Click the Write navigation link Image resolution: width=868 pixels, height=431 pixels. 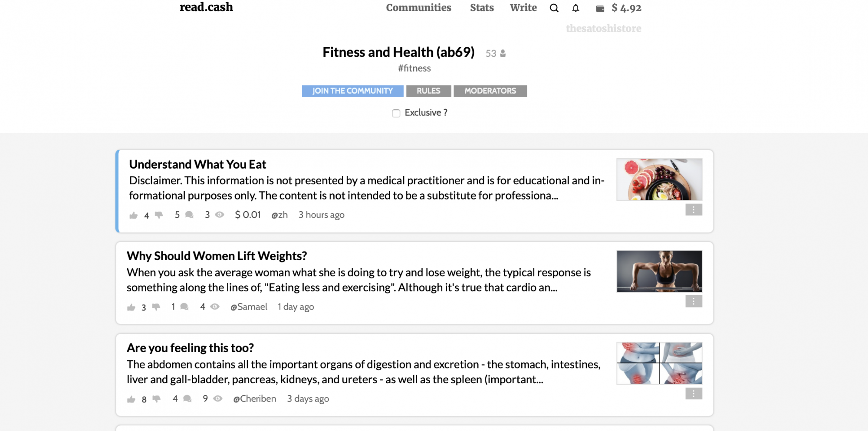tap(523, 8)
